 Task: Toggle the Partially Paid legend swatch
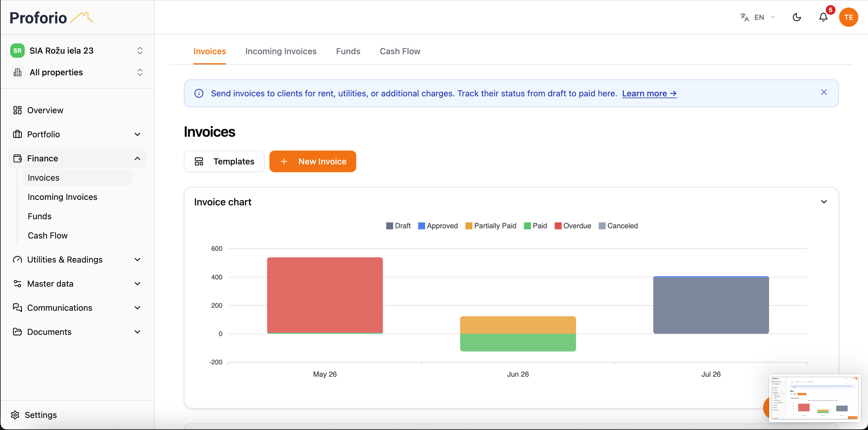coord(468,226)
